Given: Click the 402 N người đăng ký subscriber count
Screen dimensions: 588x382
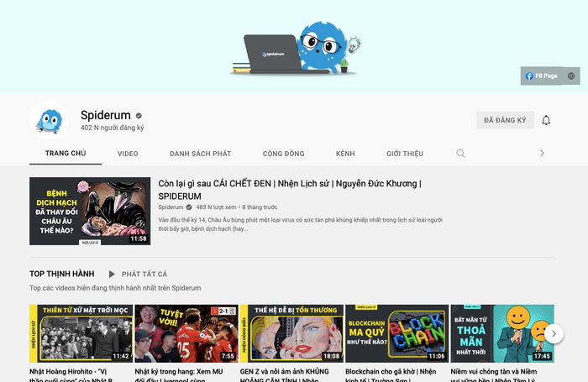Looking at the screenshot, I should [x=112, y=128].
